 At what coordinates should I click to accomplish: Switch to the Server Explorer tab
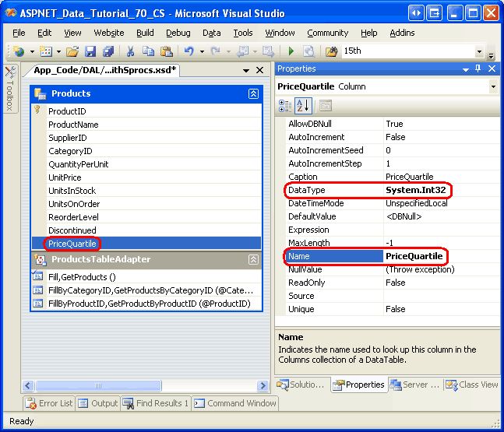(x=415, y=385)
